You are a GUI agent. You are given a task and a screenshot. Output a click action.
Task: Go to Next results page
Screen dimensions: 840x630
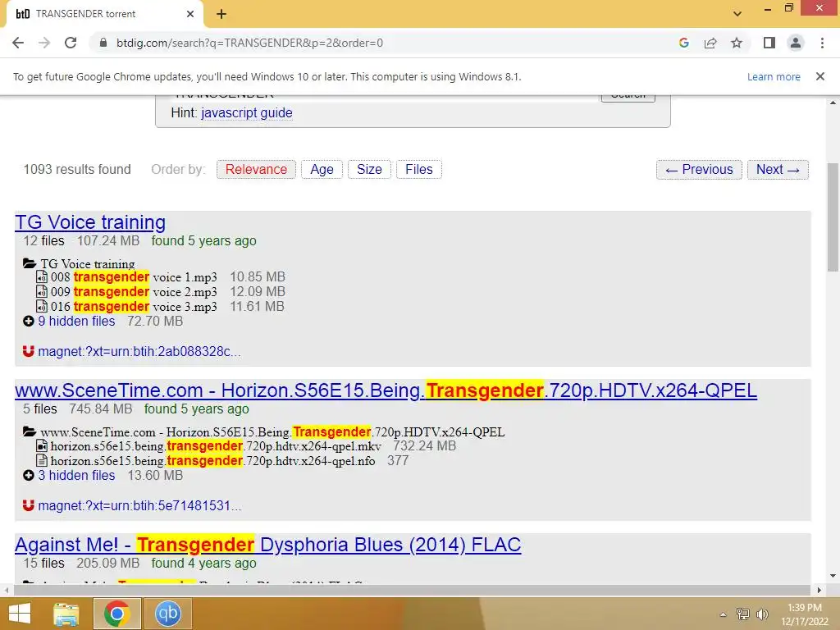coord(778,169)
